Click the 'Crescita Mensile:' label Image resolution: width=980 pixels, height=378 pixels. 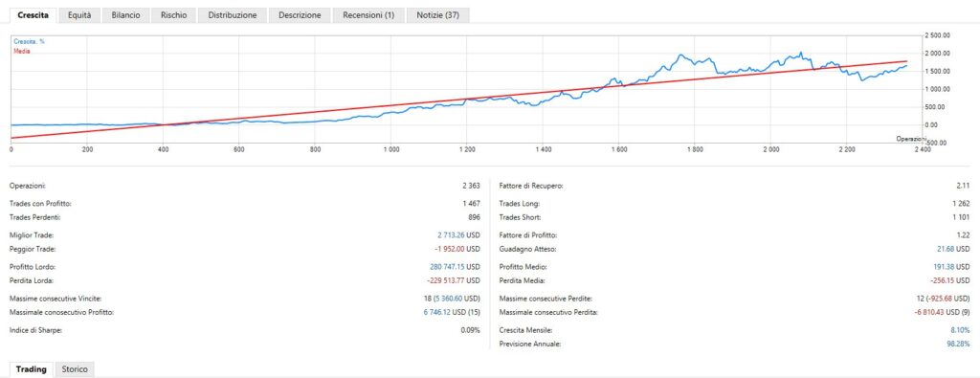(526, 330)
